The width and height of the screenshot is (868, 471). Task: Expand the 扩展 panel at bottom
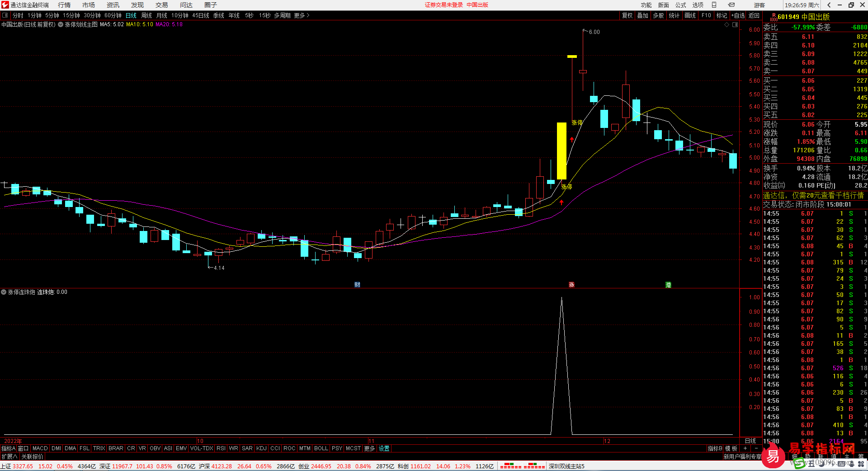[x=9, y=457]
